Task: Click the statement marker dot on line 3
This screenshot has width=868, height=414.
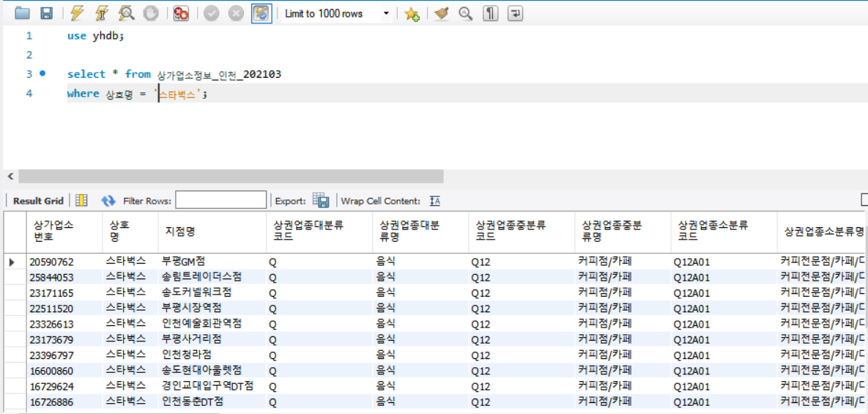Action: (x=42, y=73)
